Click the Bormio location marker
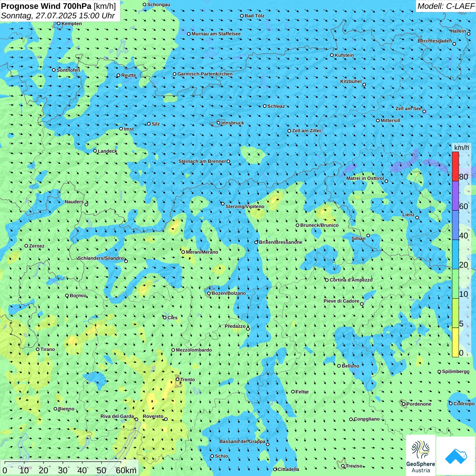476x476 pixels. [x=67, y=295]
